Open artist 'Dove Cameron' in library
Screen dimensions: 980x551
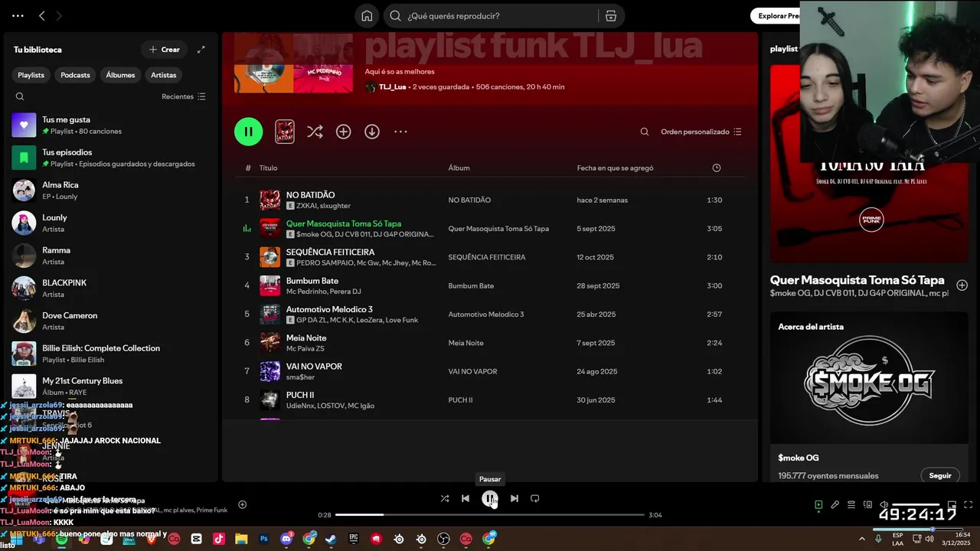click(x=109, y=321)
